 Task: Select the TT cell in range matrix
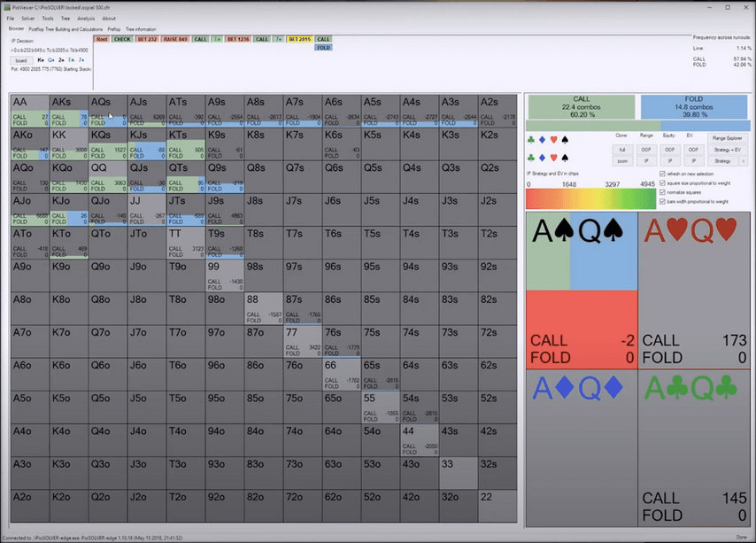pos(186,243)
